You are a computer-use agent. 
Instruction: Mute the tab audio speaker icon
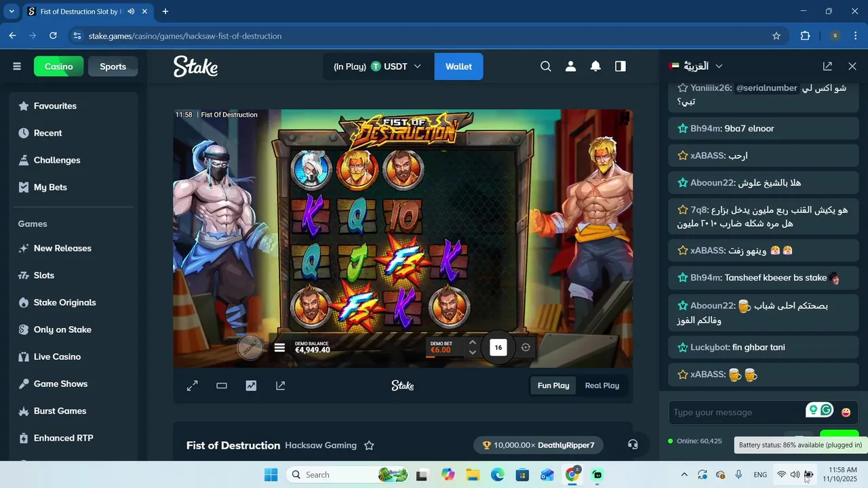point(131,12)
